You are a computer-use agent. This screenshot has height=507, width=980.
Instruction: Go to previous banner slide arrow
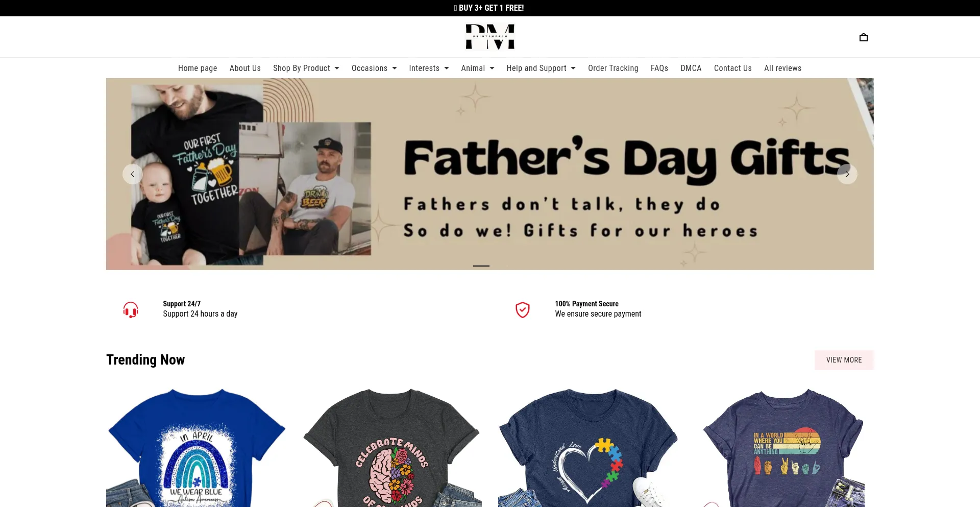pyautogui.click(x=133, y=174)
